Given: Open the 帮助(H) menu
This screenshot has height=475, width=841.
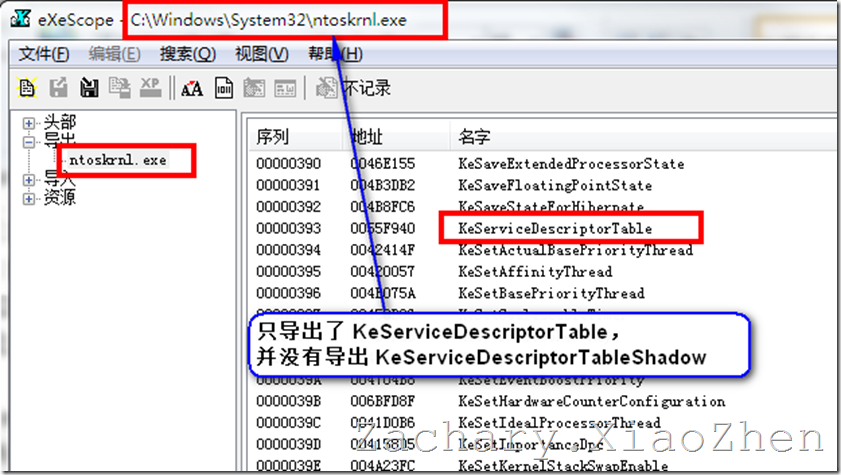Looking at the screenshot, I should 335,54.
